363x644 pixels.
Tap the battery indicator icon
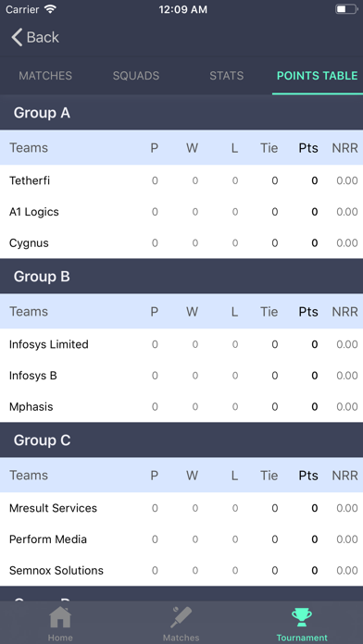(346, 9)
